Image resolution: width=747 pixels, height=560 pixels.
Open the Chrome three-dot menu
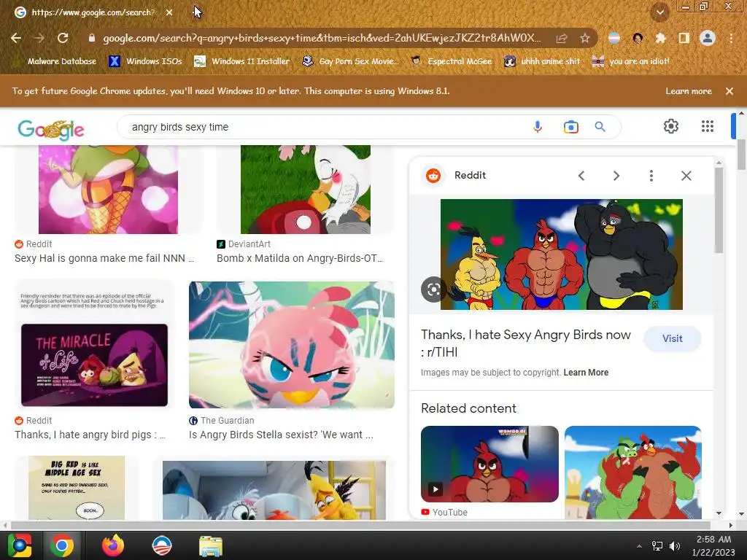tap(731, 38)
